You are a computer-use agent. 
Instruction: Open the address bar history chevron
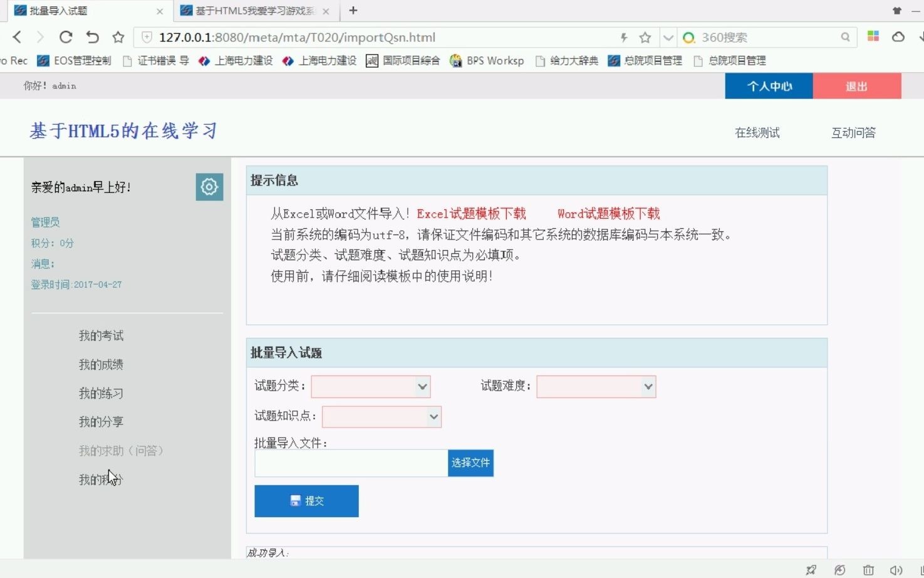point(668,38)
